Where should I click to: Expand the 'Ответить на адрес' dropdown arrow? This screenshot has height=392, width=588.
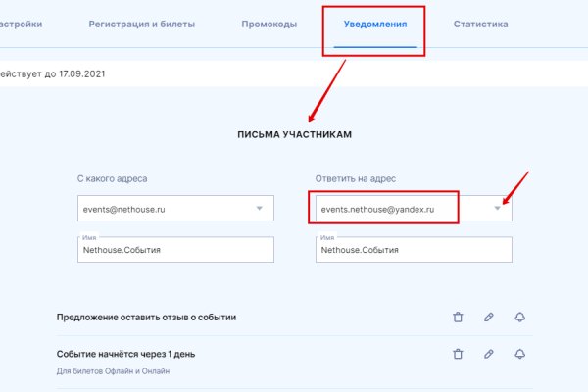(x=499, y=208)
